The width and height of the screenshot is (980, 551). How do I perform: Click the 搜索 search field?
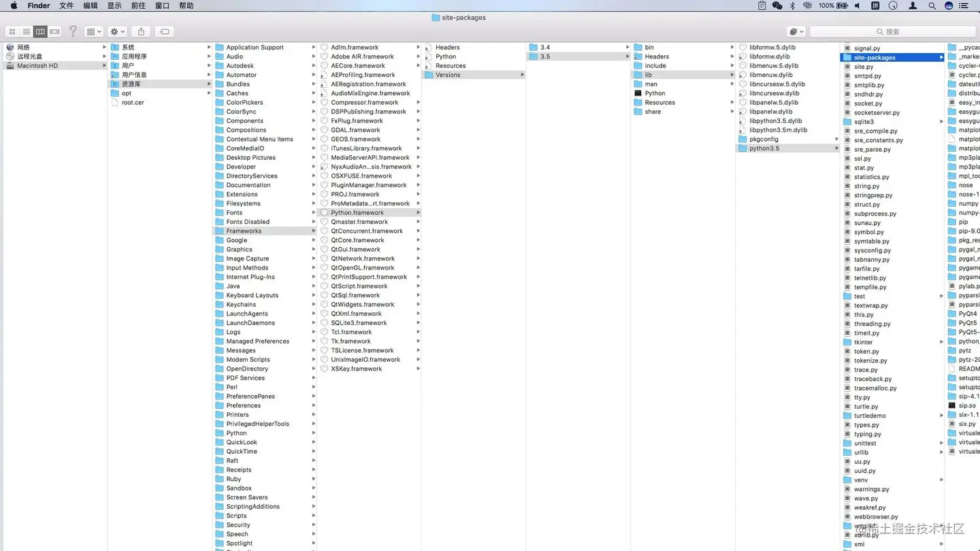892,31
